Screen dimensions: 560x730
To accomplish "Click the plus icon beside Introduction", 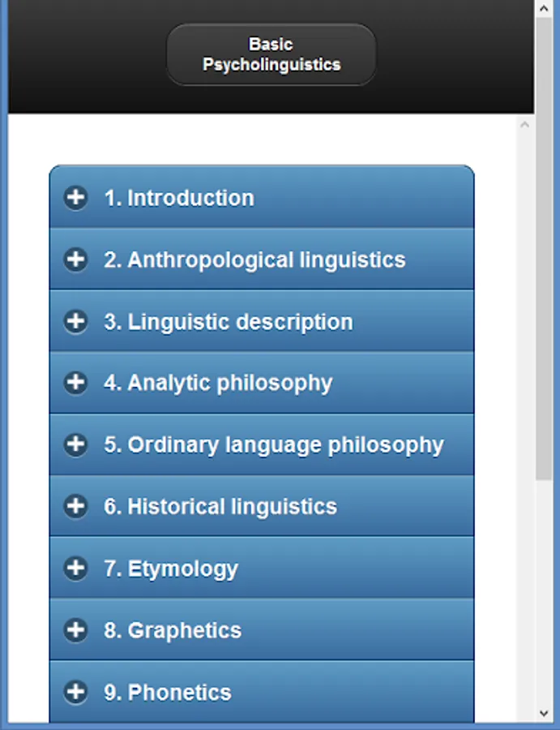I will coord(75,198).
